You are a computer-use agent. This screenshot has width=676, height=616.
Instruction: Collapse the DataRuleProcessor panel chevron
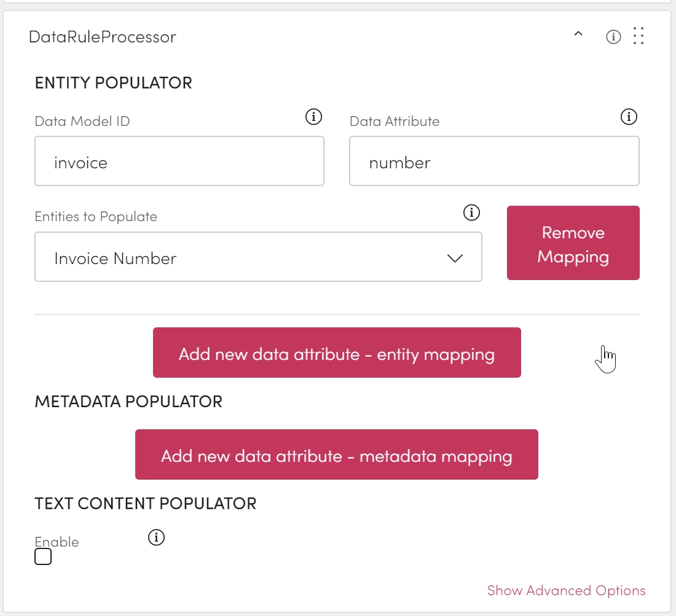tap(578, 35)
